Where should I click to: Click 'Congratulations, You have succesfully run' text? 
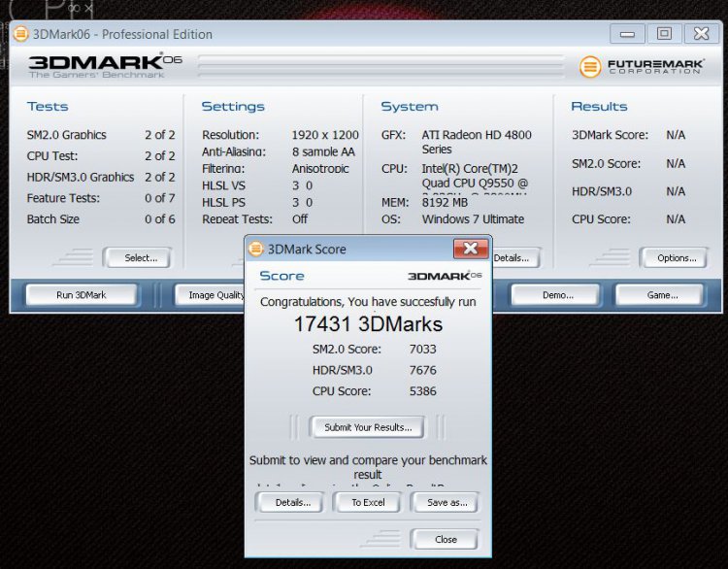pos(368,301)
